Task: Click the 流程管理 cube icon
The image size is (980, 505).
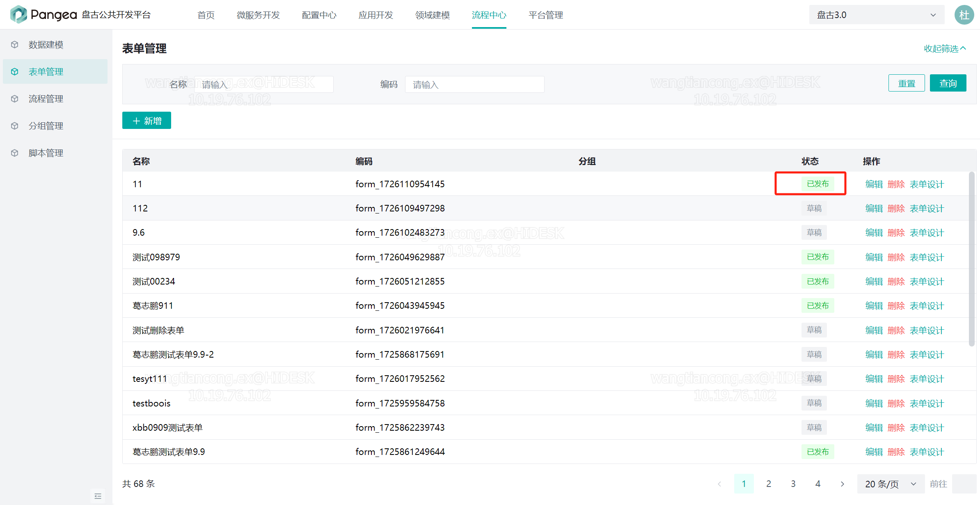Action: coord(15,99)
